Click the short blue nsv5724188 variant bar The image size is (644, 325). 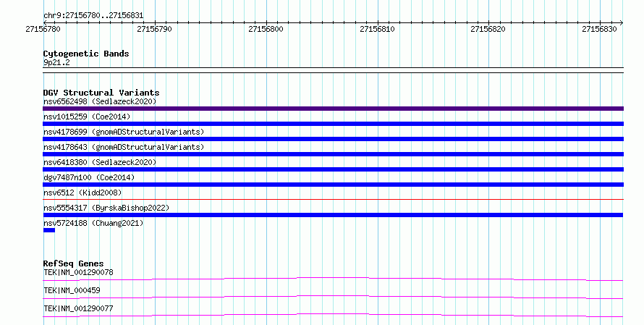point(49,230)
